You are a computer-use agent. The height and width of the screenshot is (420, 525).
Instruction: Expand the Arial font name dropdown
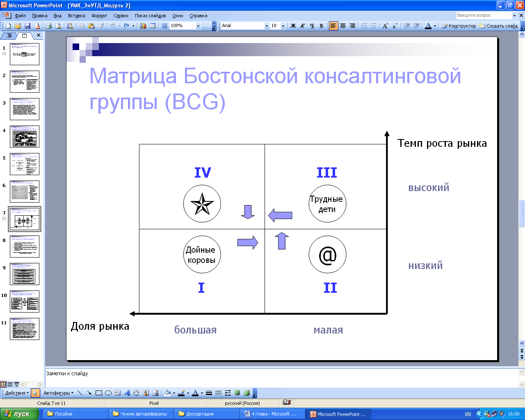267,26
